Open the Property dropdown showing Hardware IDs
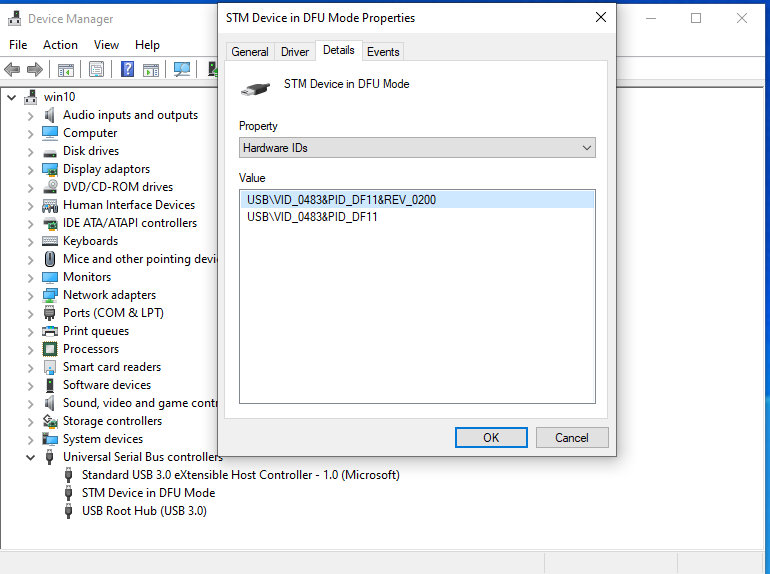The width and height of the screenshot is (770, 574). [x=417, y=148]
